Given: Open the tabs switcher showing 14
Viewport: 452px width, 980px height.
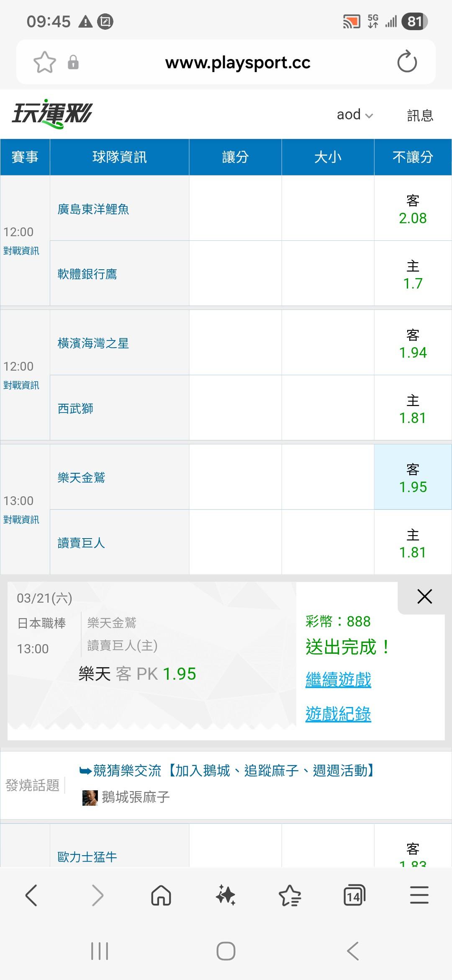Looking at the screenshot, I should point(354,896).
